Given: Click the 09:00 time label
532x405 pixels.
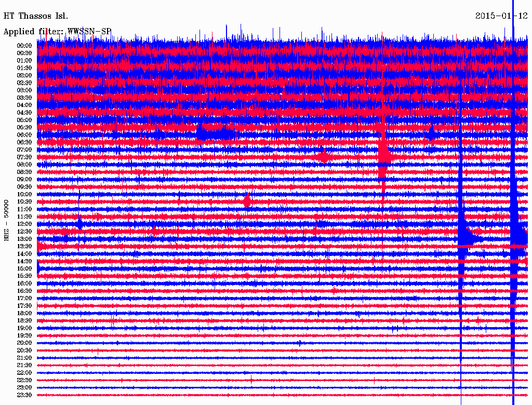Looking at the screenshot, I should click(24, 180).
